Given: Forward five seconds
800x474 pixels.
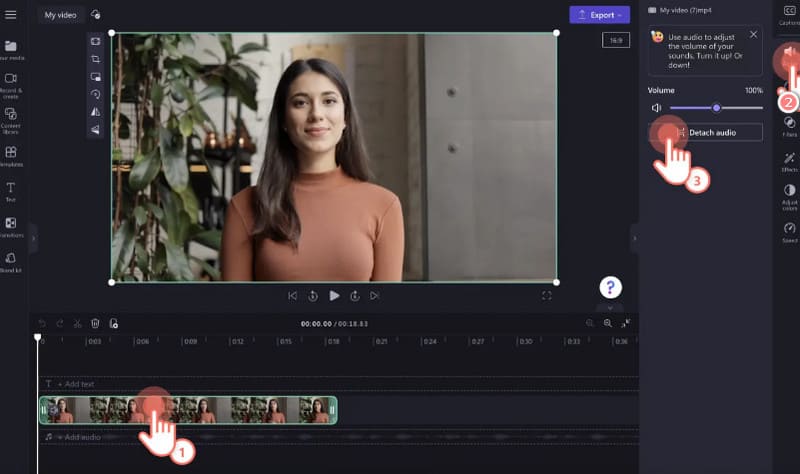Looking at the screenshot, I should pos(355,296).
